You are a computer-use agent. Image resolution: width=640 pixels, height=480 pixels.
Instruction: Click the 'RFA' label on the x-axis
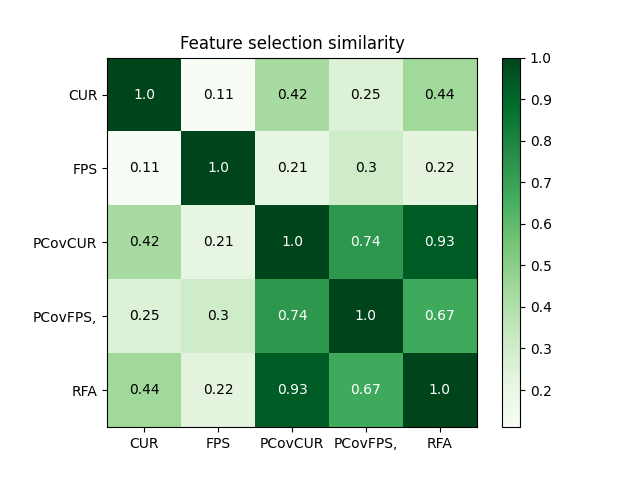pyautogui.click(x=440, y=444)
